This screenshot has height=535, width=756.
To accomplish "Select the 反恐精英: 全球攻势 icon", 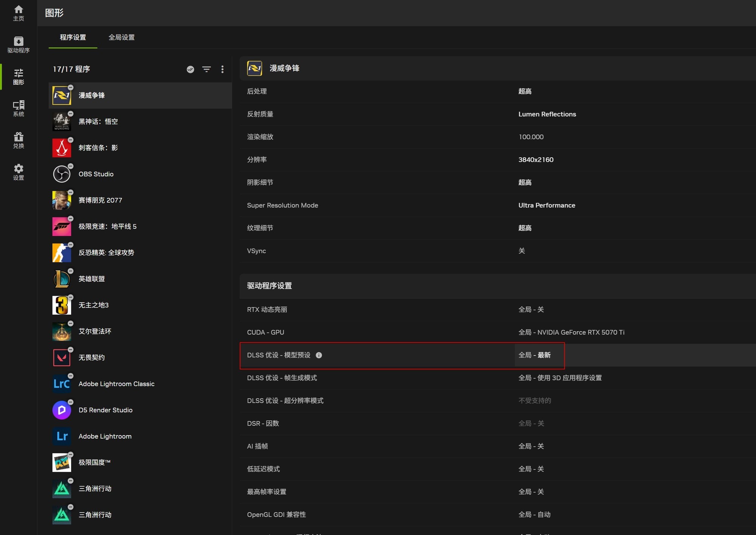I will point(62,253).
